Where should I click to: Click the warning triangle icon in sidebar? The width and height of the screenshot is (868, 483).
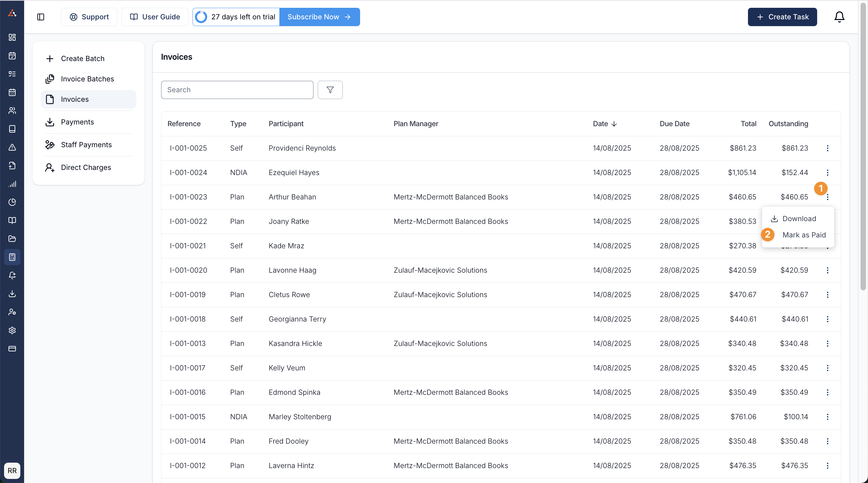[x=12, y=147]
